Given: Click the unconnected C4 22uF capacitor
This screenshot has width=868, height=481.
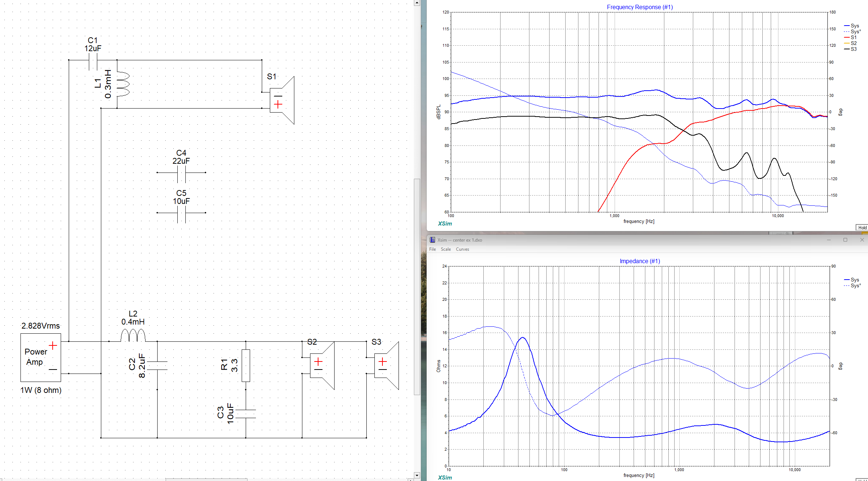Looking at the screenshot, I should (x=181, y=173).
